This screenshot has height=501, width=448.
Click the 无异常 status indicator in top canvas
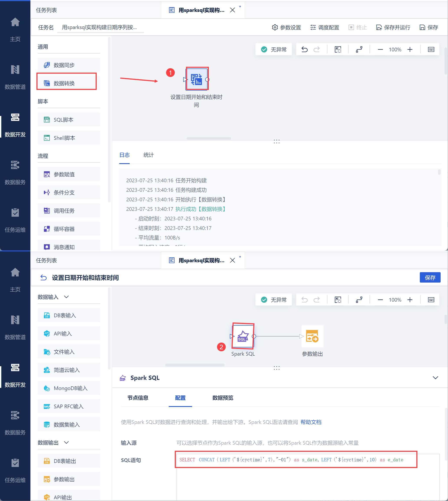274,49
